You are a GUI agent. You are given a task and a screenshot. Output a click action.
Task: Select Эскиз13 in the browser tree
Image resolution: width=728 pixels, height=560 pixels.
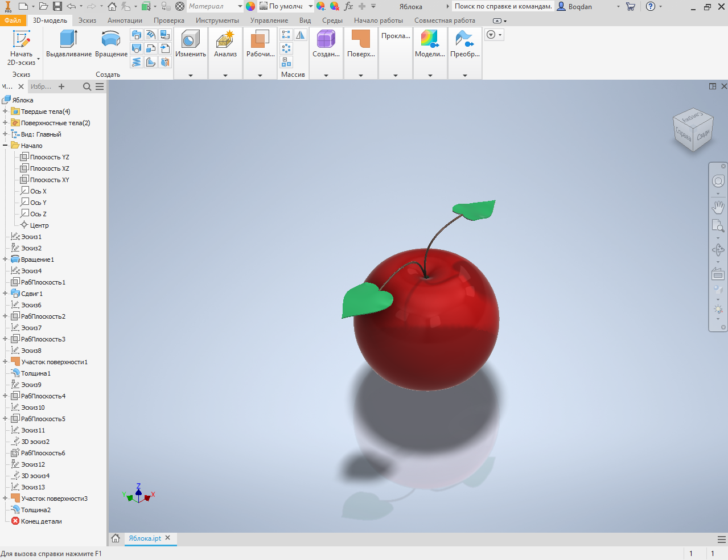(x=33, y=487)
